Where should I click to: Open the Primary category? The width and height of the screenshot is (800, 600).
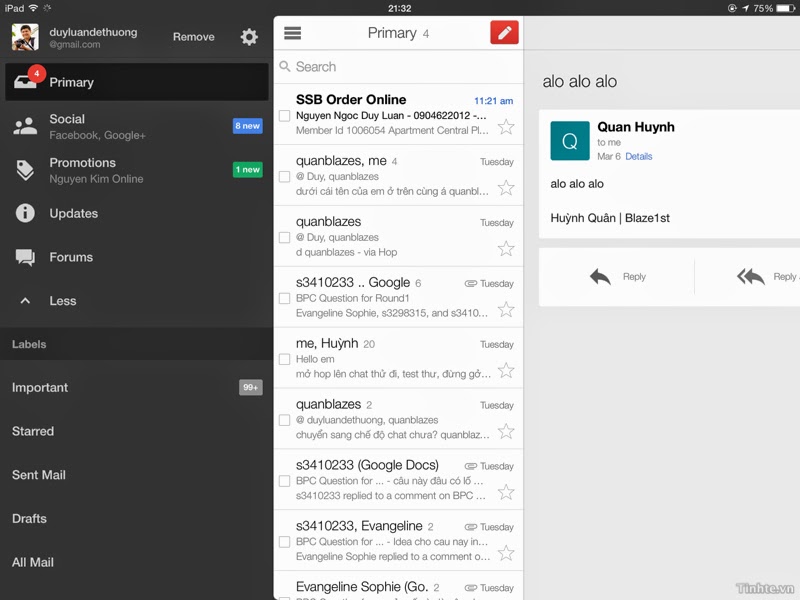coord(137,82)
